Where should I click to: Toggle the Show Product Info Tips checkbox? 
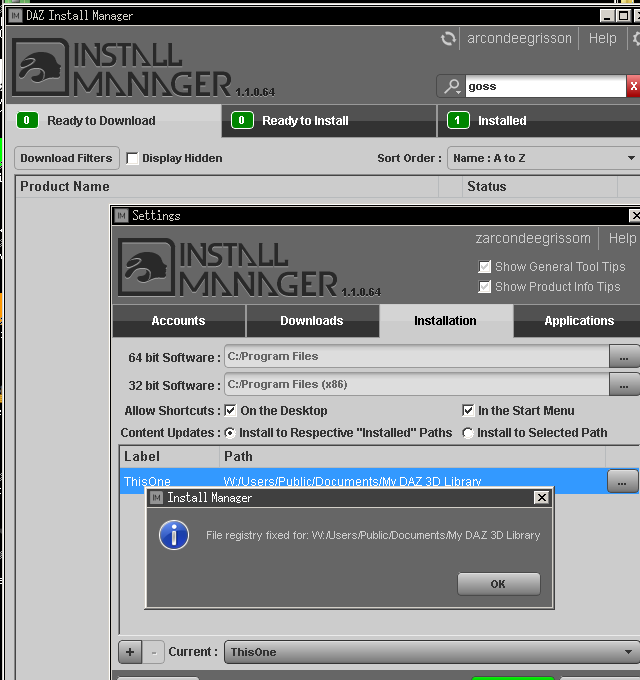[x=484, y=287]
